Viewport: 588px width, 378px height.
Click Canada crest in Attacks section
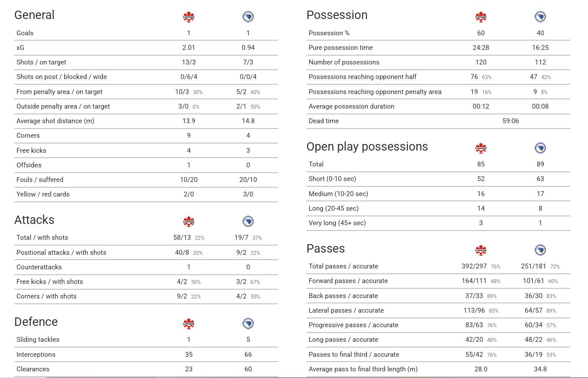click(x=189, y=222)
